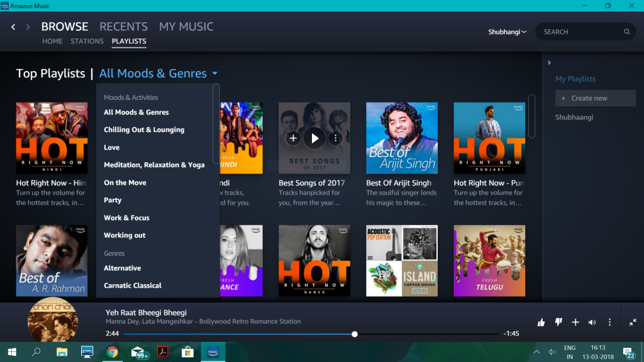Click the Best Songs of 2017 title
Viewport: 644px width, 362px height.
point(312,183)
